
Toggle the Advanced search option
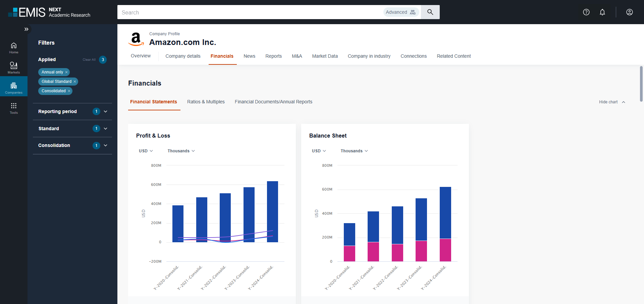pyautogui.click(x=401, y=12)
